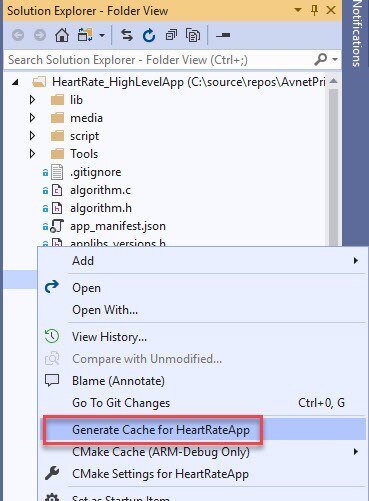Open dropdown arrow next to Switch Views
Viewport: 369px width, 501px height.
102,35
